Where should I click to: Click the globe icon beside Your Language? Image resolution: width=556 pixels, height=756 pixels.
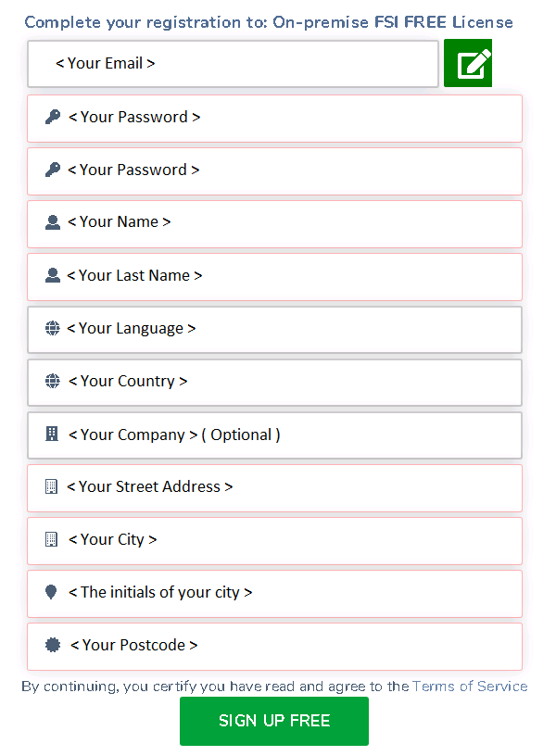tap(52, 328)
